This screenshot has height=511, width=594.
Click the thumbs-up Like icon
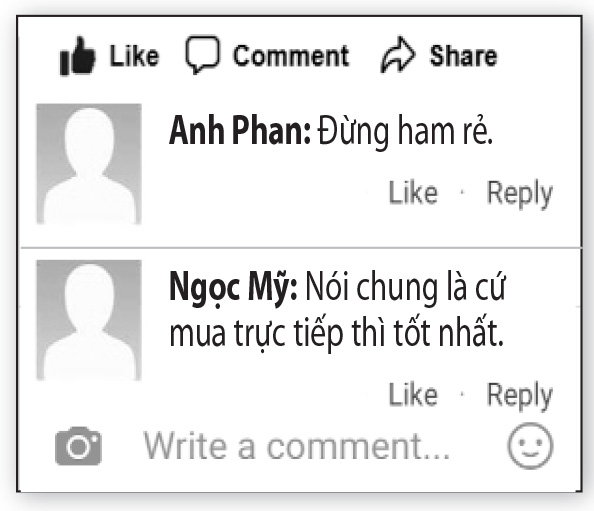[x=77, y=56]
